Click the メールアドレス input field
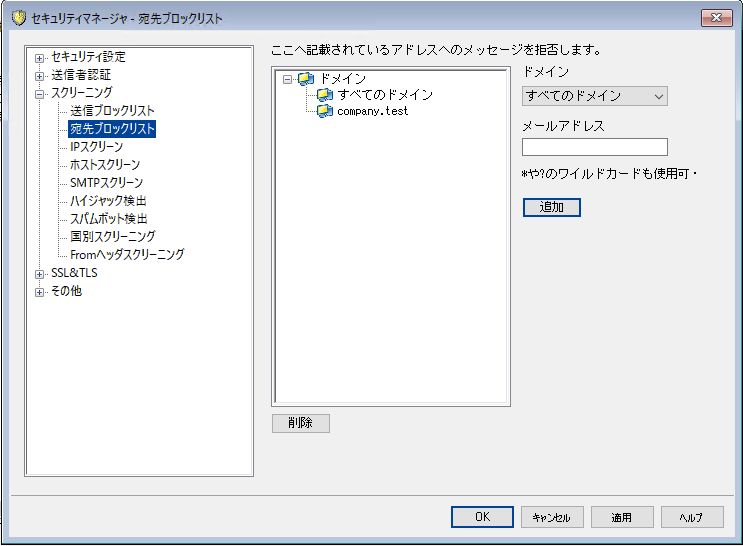Screen dimensions: 743x546 pos(594,147)
